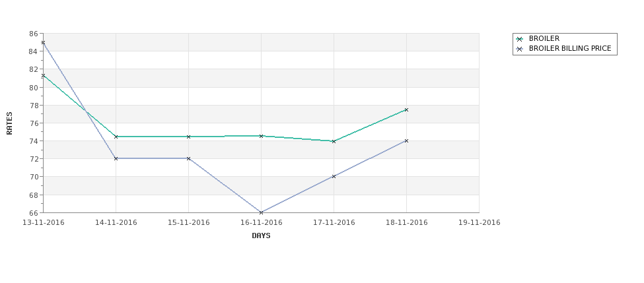The width and height of the screenshot is (644, 283).
Task: Click BROILER BILLING PRICE legend marker
Action: [520, 49]
